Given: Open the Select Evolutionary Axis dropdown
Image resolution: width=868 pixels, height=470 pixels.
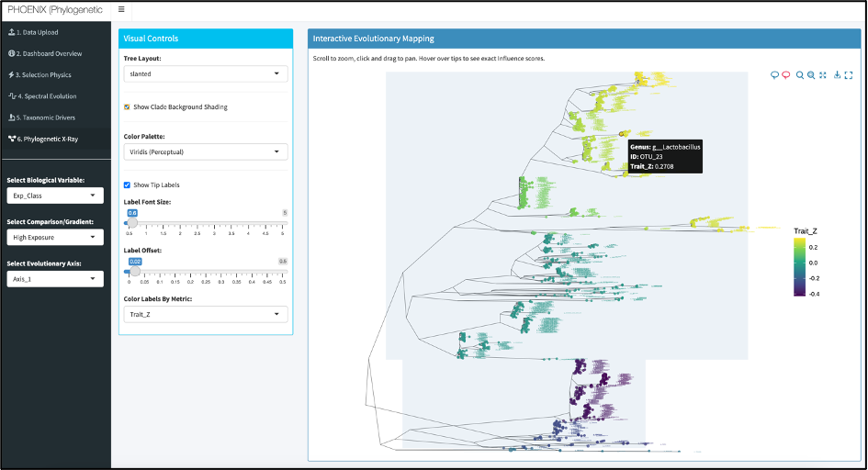Looking at the screenshot, I should (x=54, y=279).
